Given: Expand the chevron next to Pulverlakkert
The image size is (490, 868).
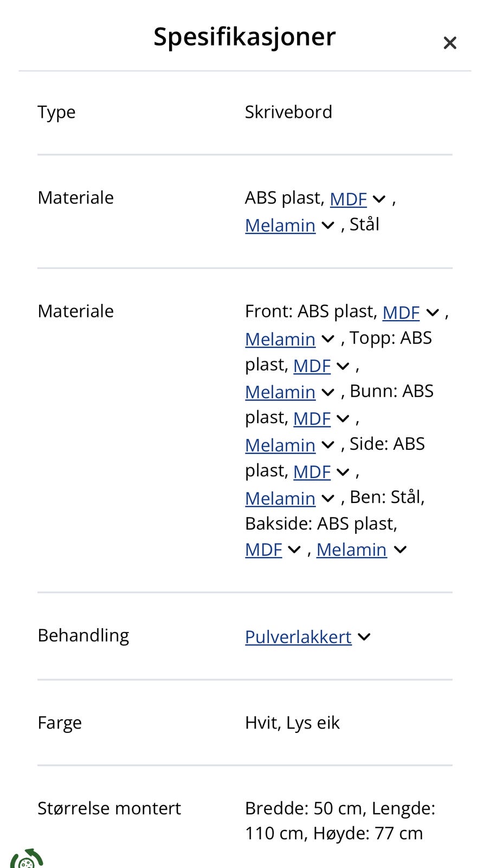Looking at the screenshot, I should tap(364, 637).
